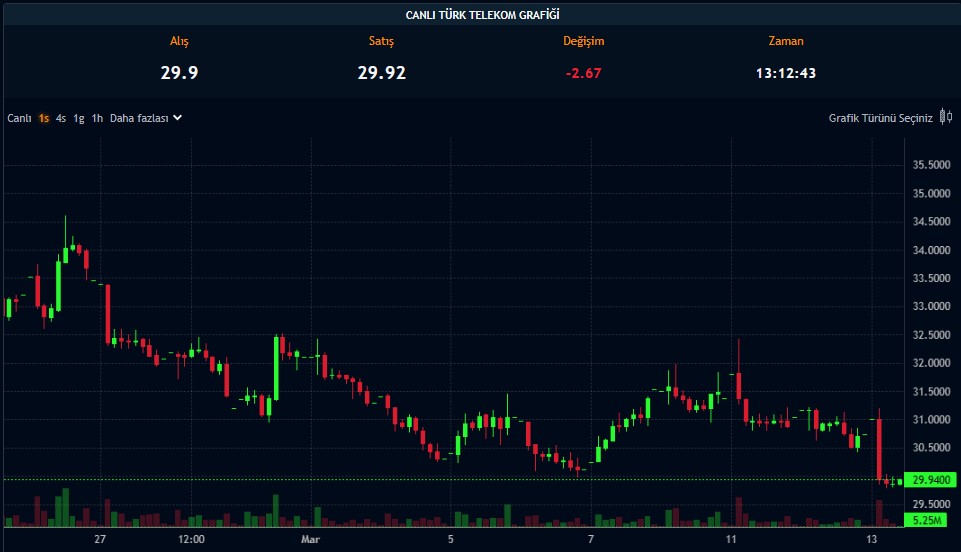The width and height of the screenshot is (961, 552).
Task: Open the Grafik Türünü Seçiniz selector
Action: point(880,118)
